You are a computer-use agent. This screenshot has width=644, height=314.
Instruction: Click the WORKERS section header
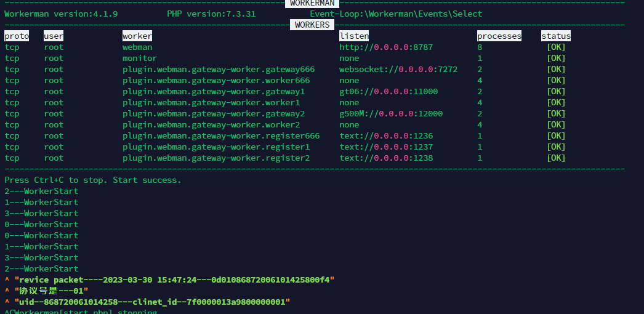pyautogui.click(x=312, y=25)
